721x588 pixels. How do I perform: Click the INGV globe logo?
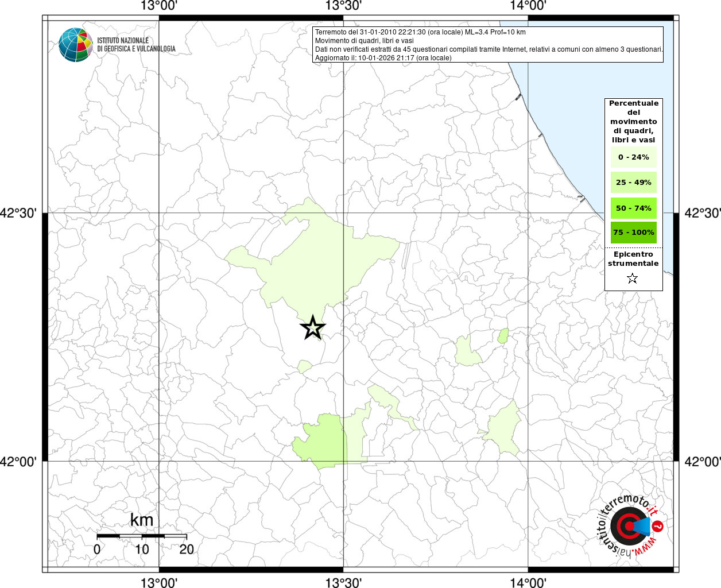[x=76, y=45]
